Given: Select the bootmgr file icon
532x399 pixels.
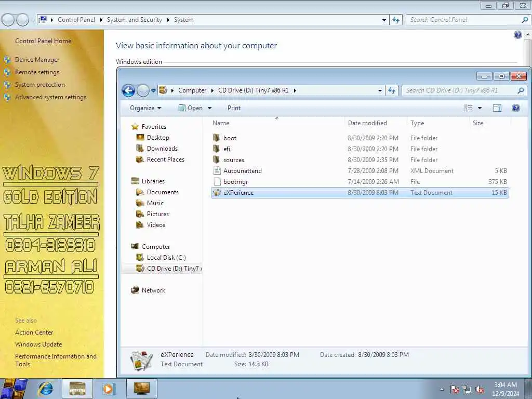Looking at the screenshot, I should (x=217, y=181).
